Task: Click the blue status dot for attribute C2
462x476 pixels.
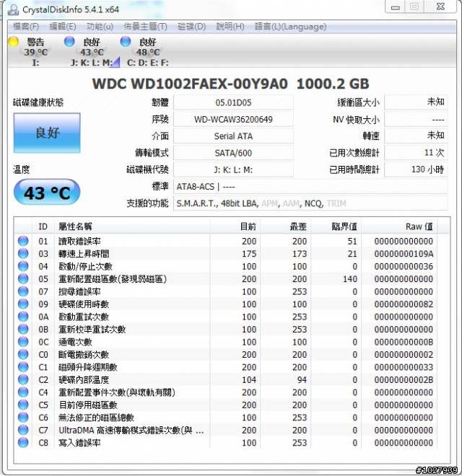Action: click(23, 379)
